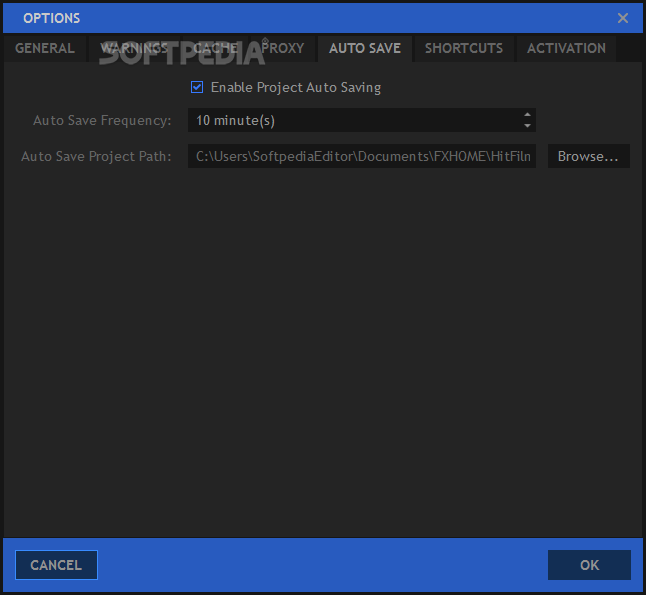Confirm options with OK button

[x=589, y=565]
